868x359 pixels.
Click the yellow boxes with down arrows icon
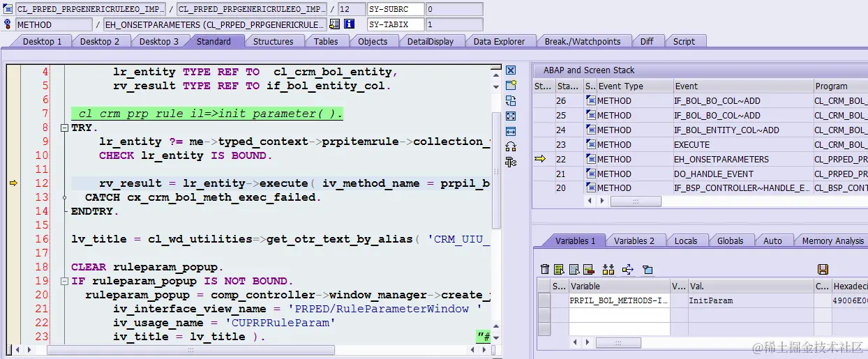(x=608, y=269)
